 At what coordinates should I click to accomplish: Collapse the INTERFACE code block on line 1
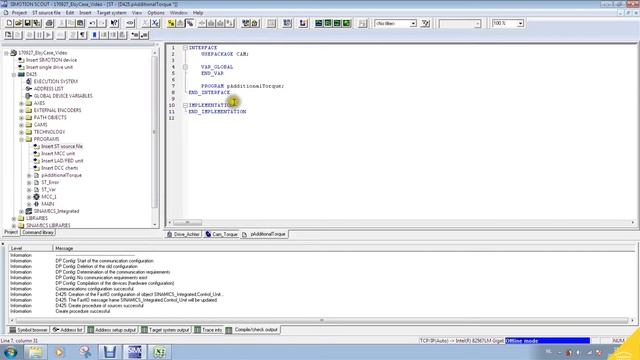click(185, 48)
